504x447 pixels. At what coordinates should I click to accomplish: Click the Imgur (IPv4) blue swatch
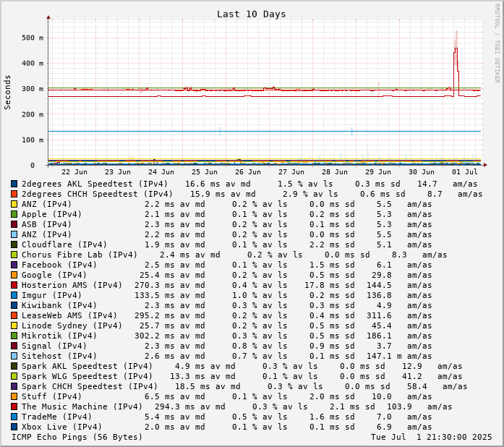click(14, 295)
